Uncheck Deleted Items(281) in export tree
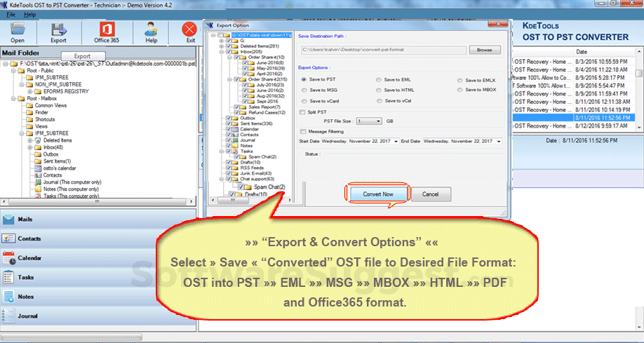This screenshot has width=644, height=343. coord(229,46)
